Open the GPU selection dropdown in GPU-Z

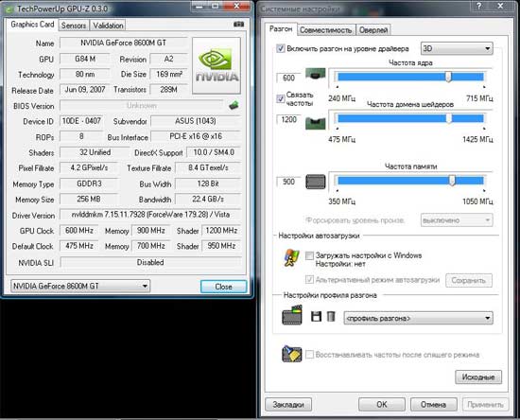pos(80,286)
